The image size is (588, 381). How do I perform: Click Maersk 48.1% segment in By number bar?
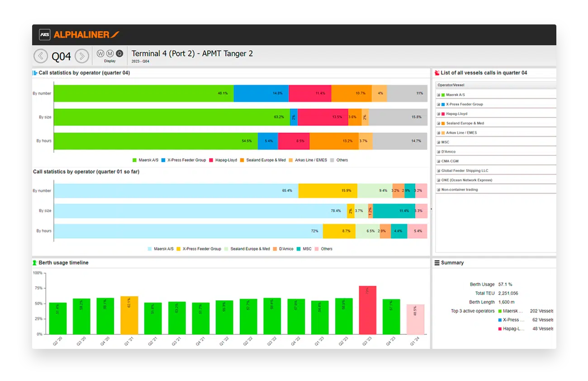(144, 93)
